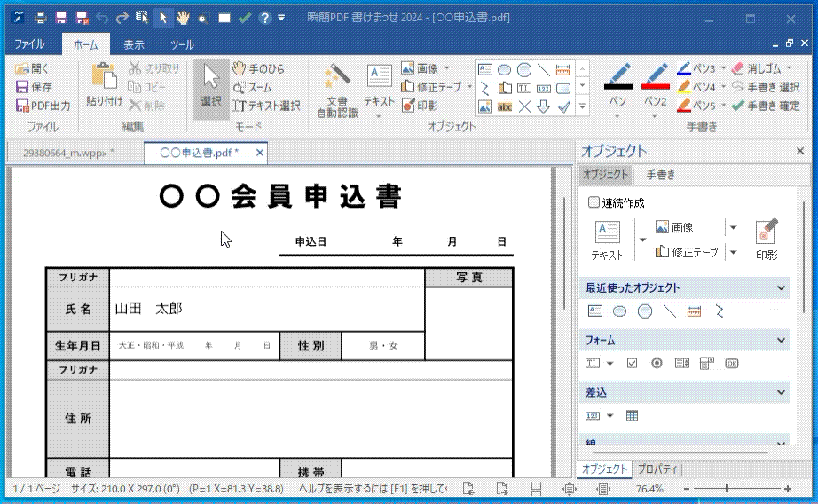
Task: Pick the 123 number field in ribbon gallery
Action: pos(544,88)
